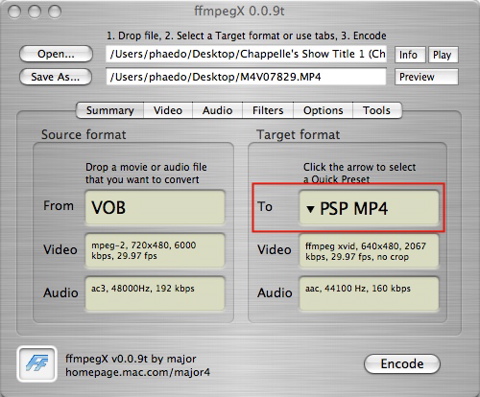This screenshot has width=480, height=397.
Task: Click the Save As... button
Action: click(55, 77)
